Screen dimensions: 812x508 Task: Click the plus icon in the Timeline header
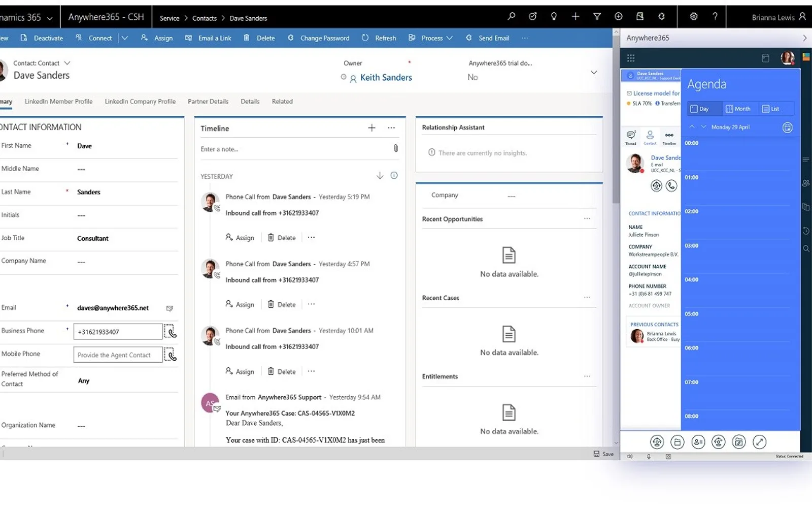click(371, 128)
